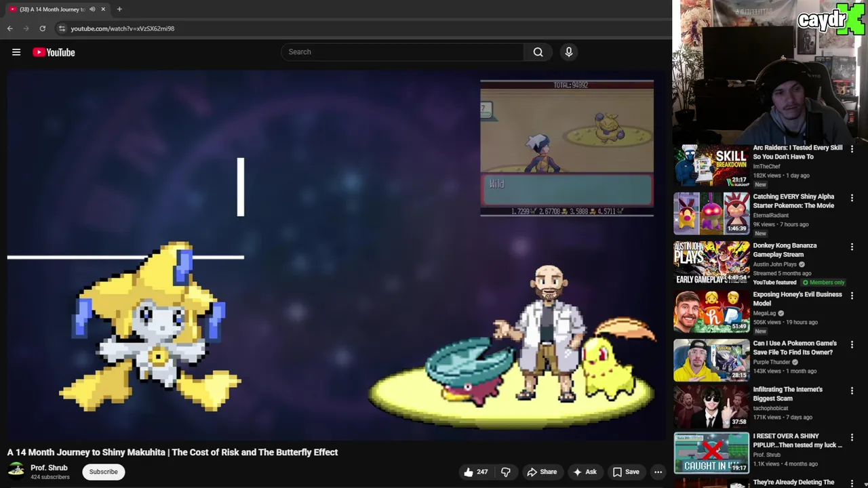Click Austin John Plays channel name

click(774, 264)
